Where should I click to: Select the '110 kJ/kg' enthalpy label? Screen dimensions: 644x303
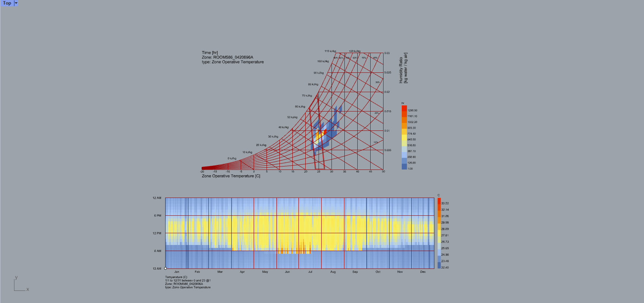tap(330, 51)
